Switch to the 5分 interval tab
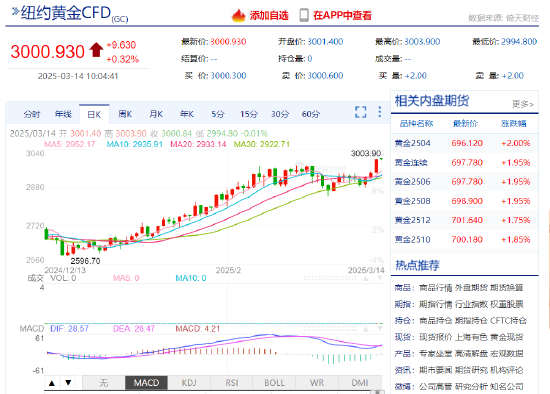This screenshot has height=394, width=550. (x=218, y=114)
